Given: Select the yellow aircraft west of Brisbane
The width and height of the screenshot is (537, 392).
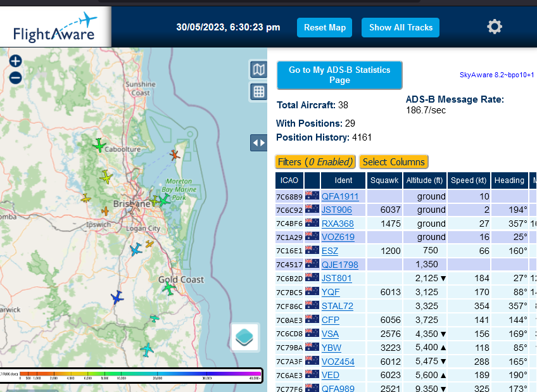Looking at the screenshot, I should pos(85,198).
